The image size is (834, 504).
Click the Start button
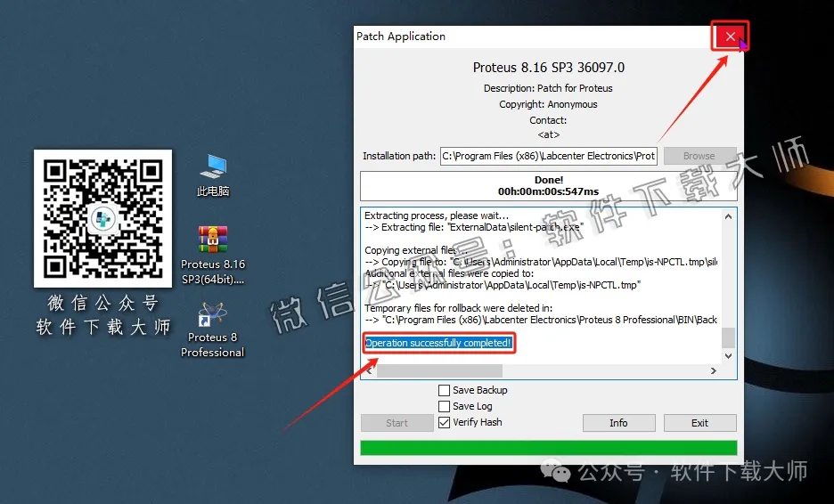[397, 423]
